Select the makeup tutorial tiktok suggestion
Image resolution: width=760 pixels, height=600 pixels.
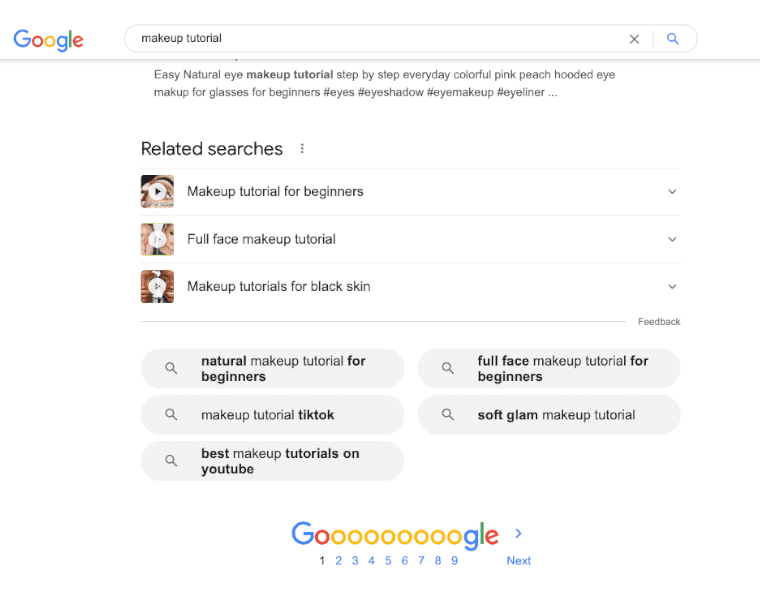(x=272, y=415)
